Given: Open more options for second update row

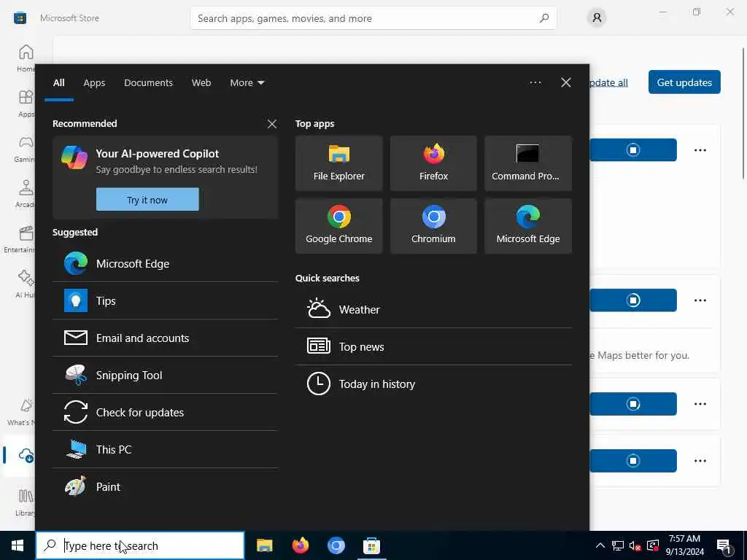Looking at the screenshot, I should tap(700, 300).
